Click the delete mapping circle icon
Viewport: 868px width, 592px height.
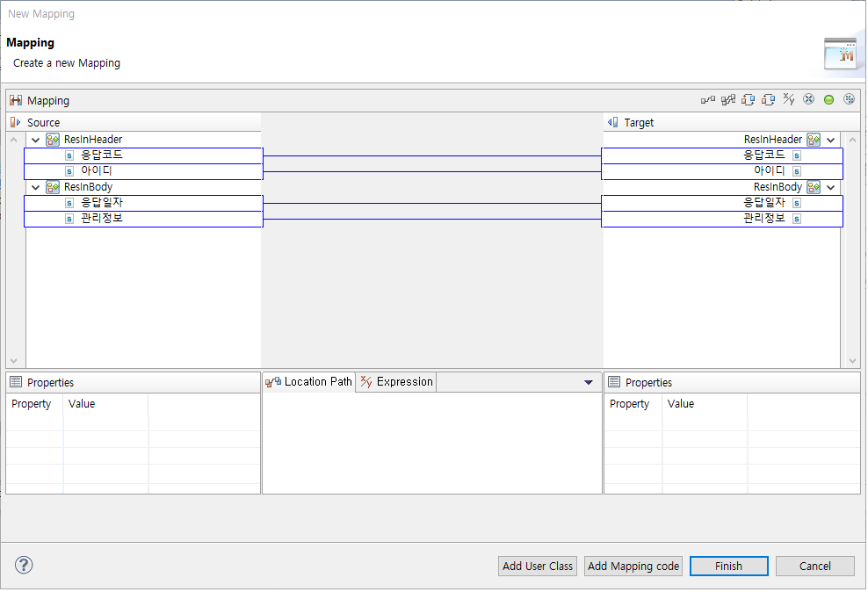coord(808,99)
